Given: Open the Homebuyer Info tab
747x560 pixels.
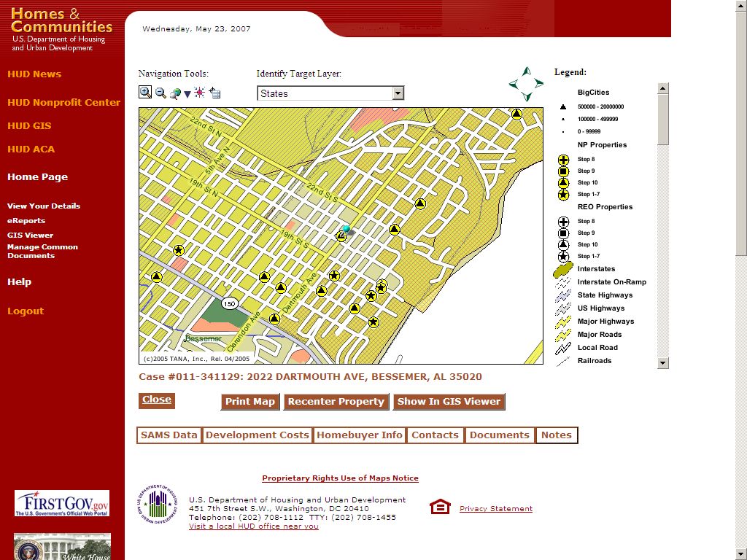Looking at the screenshot, I should tap(360, 435).
